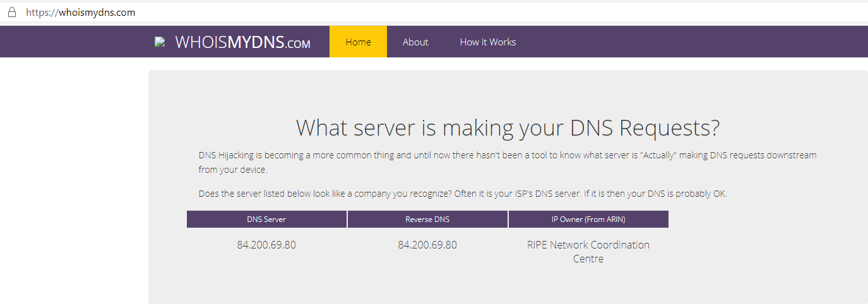Click the IP Owner (From ARIN) header
Viewport: 868px width, 304px height.
[588, 219]
